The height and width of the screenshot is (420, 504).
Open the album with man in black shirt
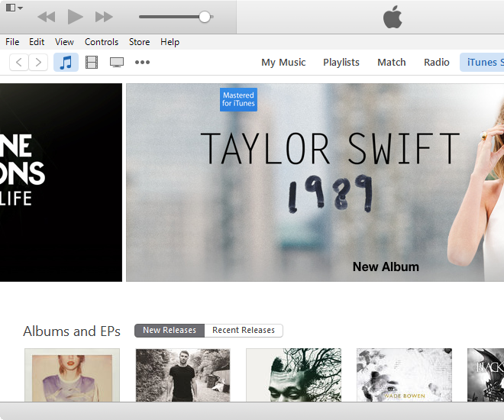click(183, 375)
